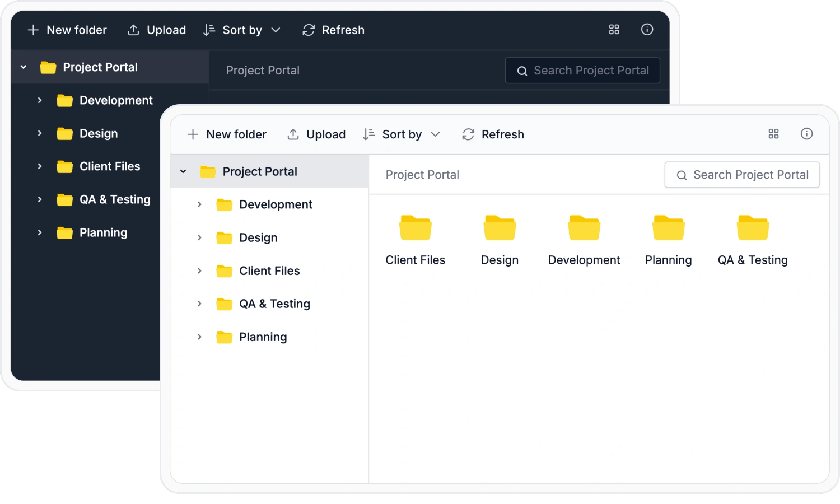Screen dimensions: 840x504
Task: Click Search Project Portal field in light window
Action: (742, 175)
